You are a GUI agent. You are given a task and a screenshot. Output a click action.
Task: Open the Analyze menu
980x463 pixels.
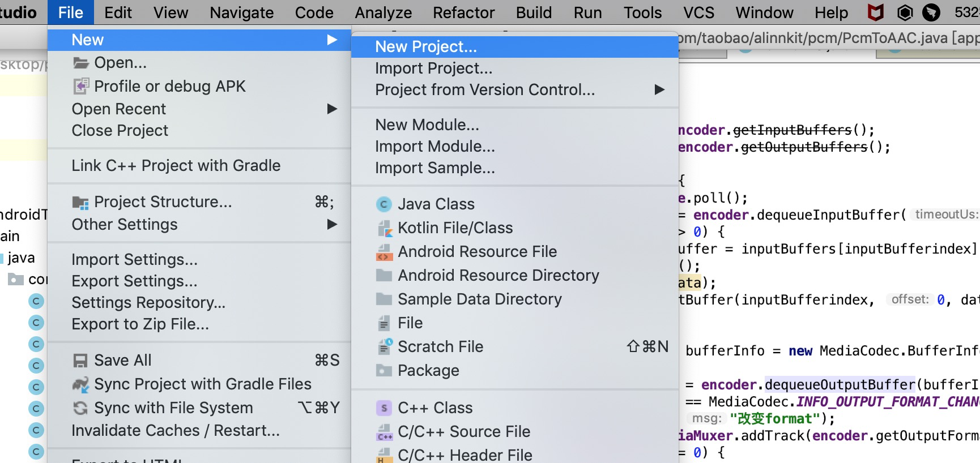coord(383,12)
